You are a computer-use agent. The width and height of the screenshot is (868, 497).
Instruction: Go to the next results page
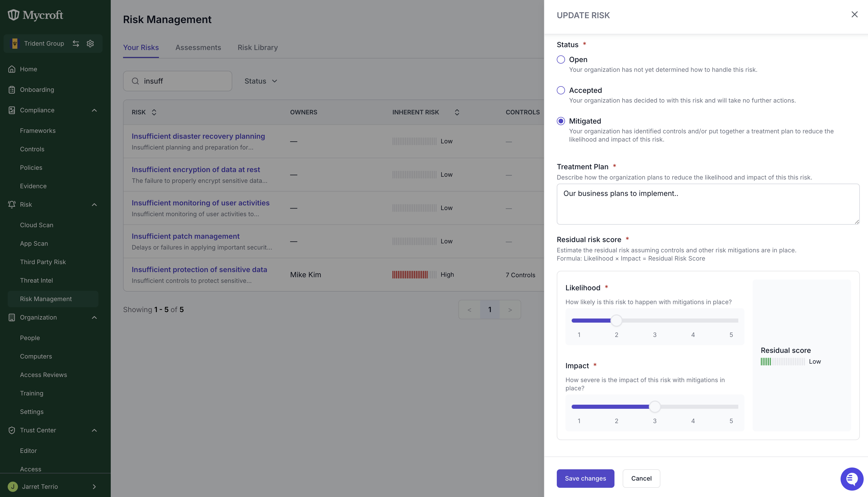pos(510,310)
